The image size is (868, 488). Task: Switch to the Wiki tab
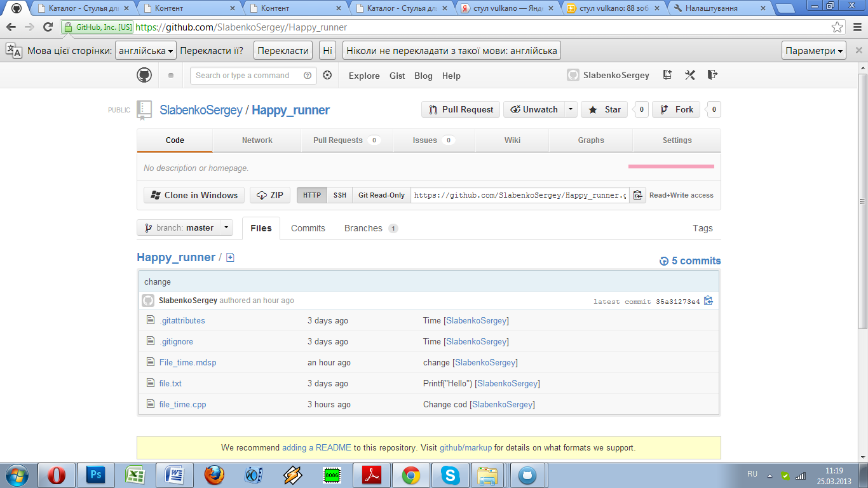(512, 140)
